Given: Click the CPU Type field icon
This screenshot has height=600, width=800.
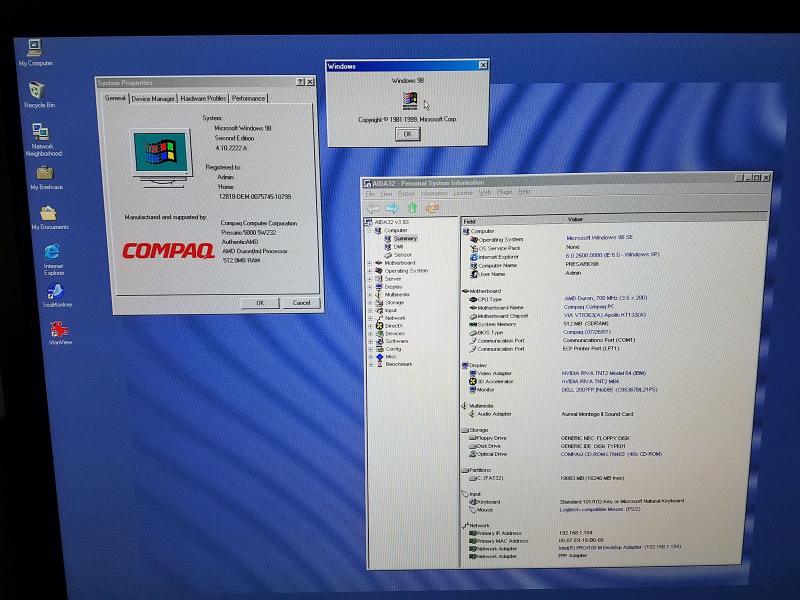Looking at the screenshot, I should [x=473, y=299].
